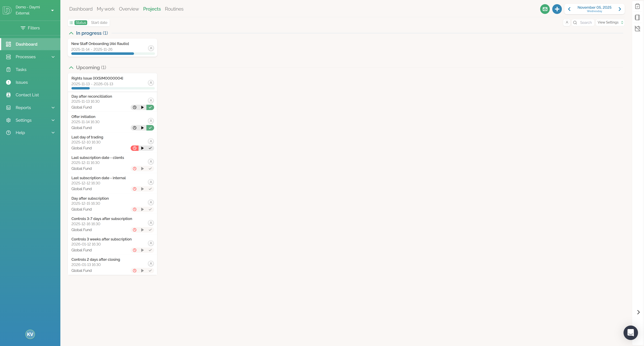The height and width of the screenshot is (346, 644).
Task: Toggle green checkmark on Offer initiation
Action: [x=150, y=128]
